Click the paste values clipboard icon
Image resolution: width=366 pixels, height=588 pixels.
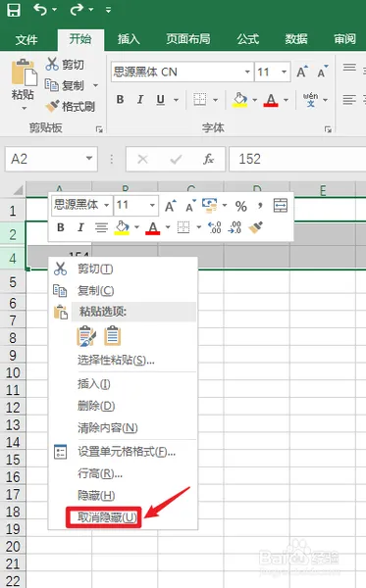tap(113, 336)
